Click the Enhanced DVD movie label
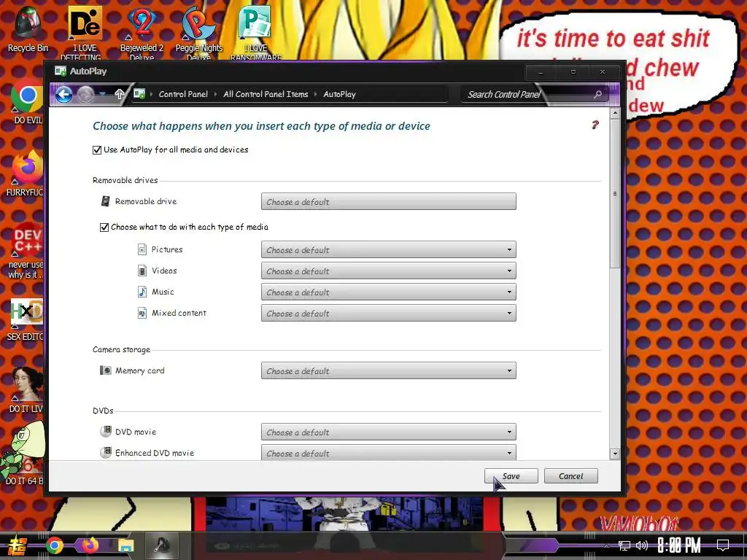747x560 pixels. (155, 453)
